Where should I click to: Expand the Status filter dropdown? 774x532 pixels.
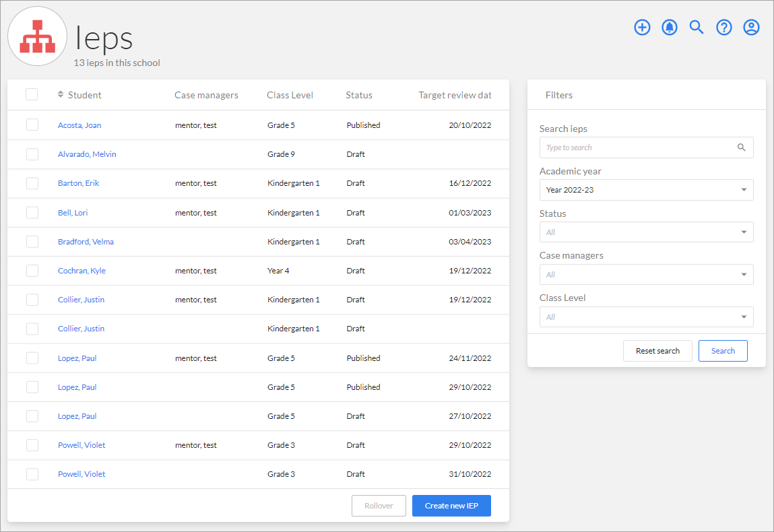pyautogui.click(x=646, y=232)
